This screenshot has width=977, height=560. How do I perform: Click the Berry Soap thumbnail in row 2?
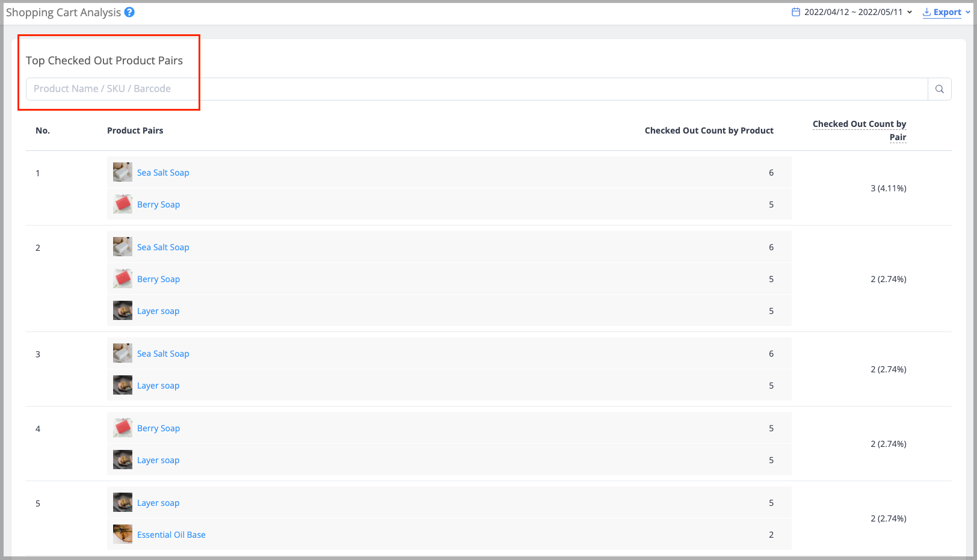pos(122,278)
